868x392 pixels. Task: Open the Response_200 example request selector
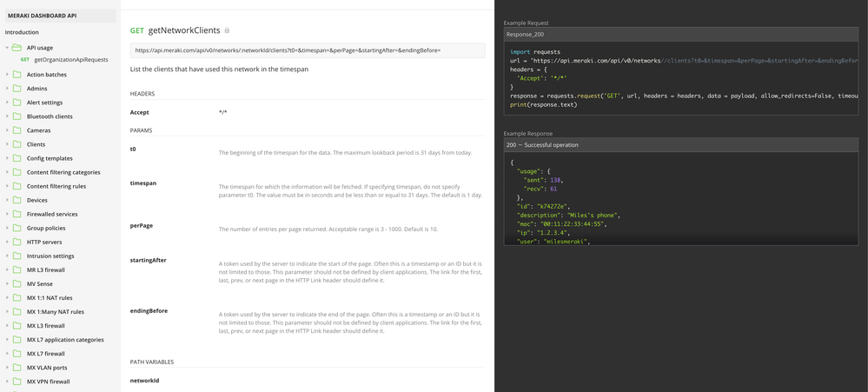click(x=681, y=34)
